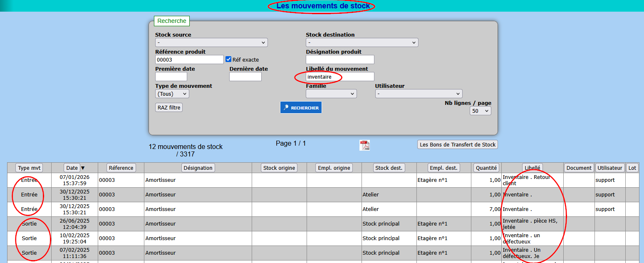Focus the Référence produit input field
Viewport: 644px width, 263px height.
point(189,60)
